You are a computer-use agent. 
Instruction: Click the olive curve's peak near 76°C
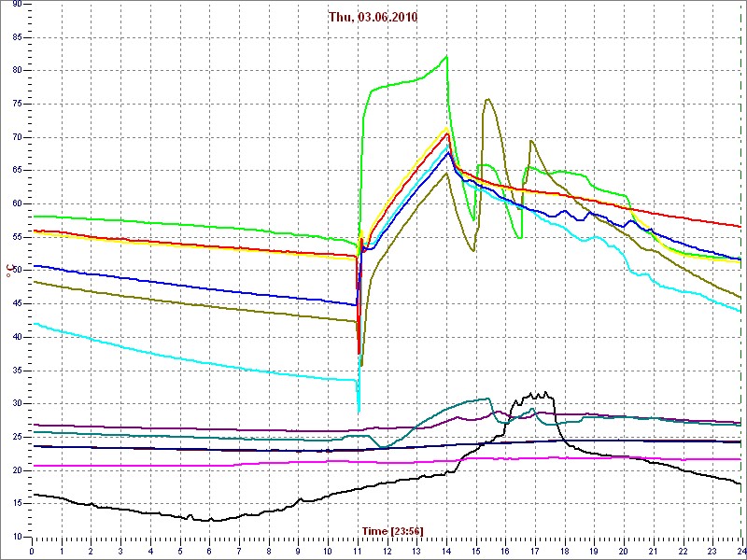487,99
